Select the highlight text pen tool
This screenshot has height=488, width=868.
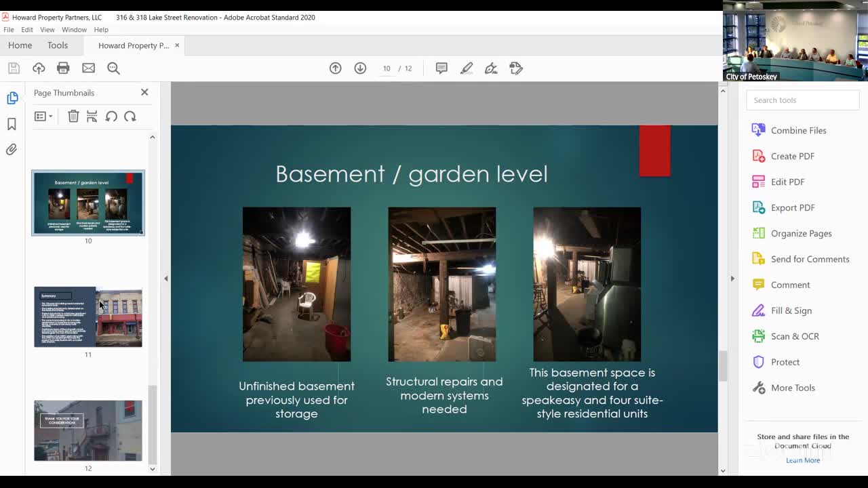point(467,68)
